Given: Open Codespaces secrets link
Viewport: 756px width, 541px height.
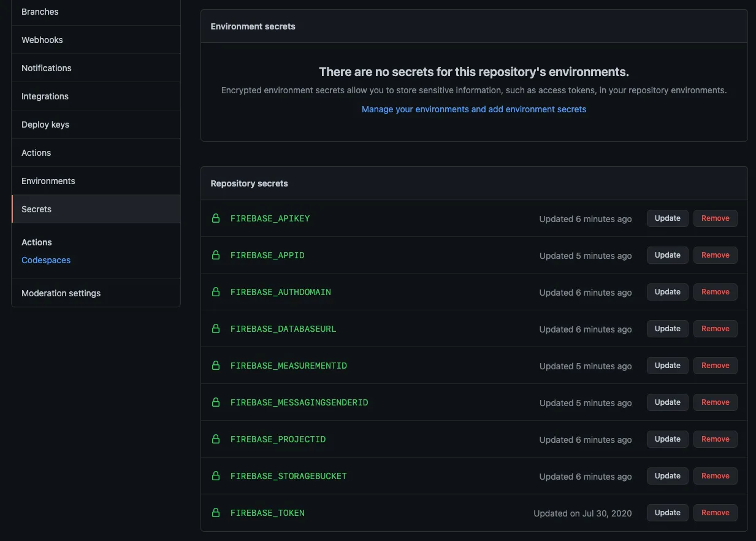Looking at the screenshot, I should 46,260.
